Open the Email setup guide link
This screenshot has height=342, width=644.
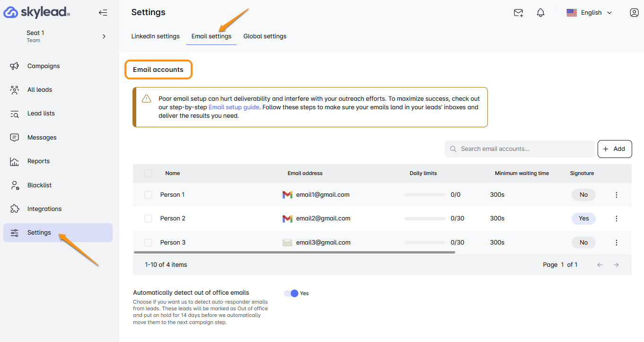click(x=234, y=107)
